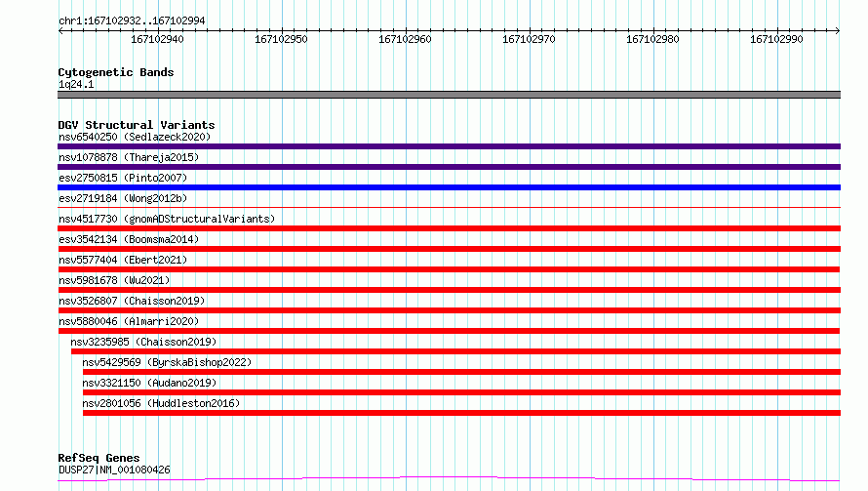The image size is (868, 491).
Task: Select the esv3542134 (Boomsma2014) label
Action: point(129,239)
